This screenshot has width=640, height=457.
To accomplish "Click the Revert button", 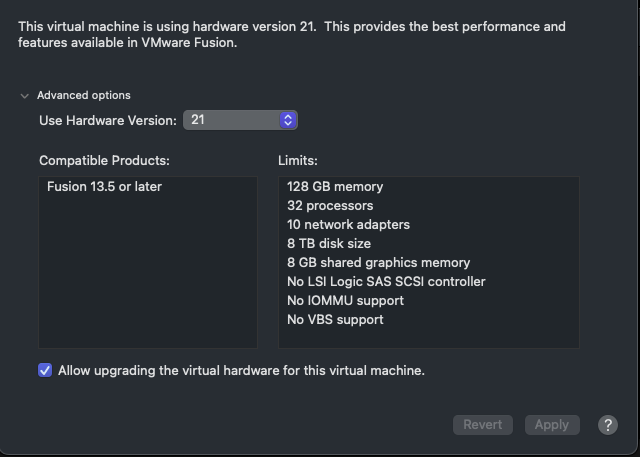I will tap(482, 425).
